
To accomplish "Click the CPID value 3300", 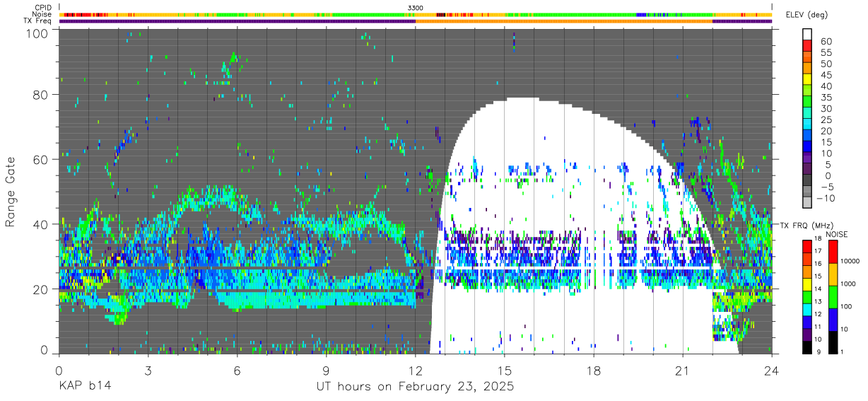I will pyautogui.click(x=416, y=7).
